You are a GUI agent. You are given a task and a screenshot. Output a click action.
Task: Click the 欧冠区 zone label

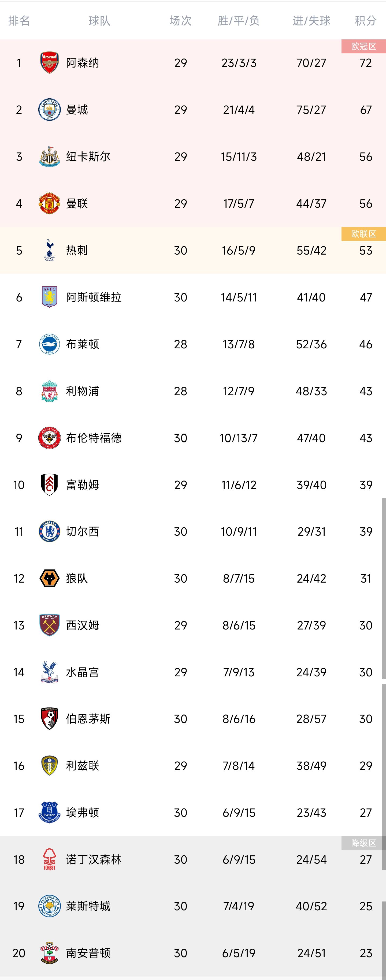tap(363, 46)
